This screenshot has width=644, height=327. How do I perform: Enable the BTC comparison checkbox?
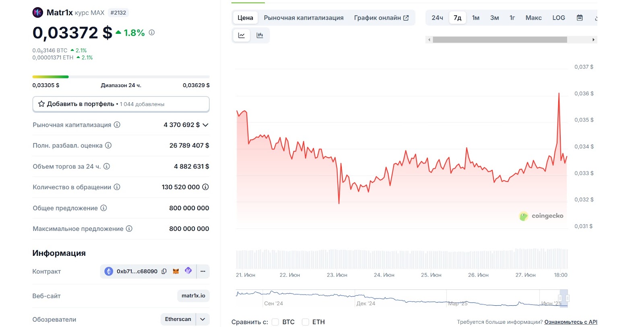(275, 322)
